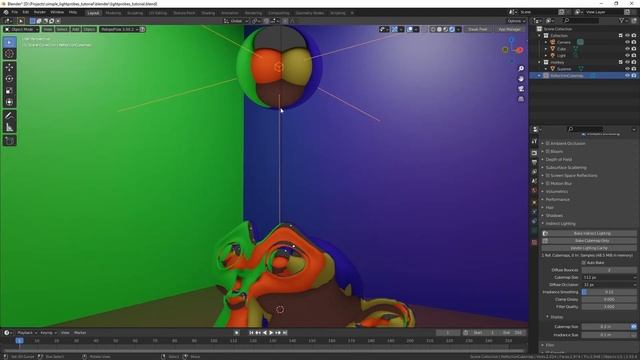Toggle Ambient Occlusion checkbox
Screen dimensions: 640x360
point(548,144)
